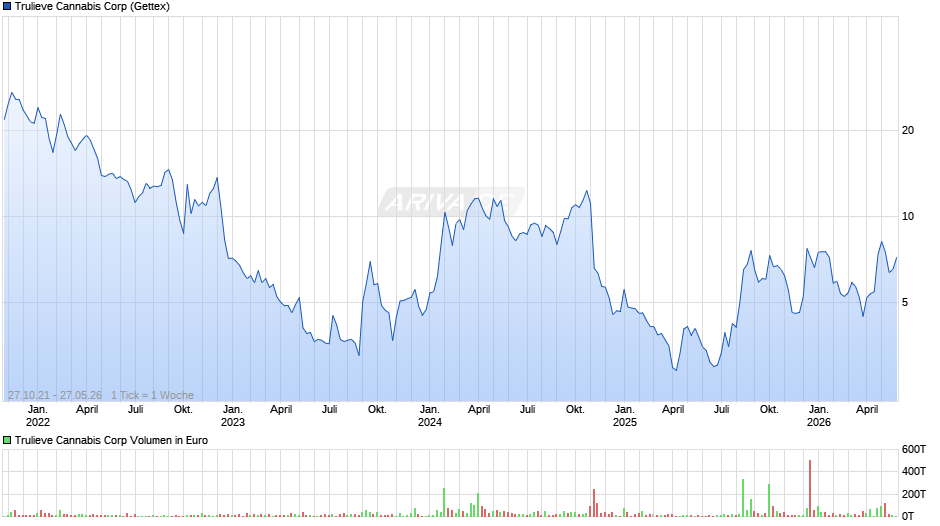Click the 'Jan. 2025' axis label
The height and width of the screenshot is (526, 940).
pyautogui.click(x=624, y=416)
